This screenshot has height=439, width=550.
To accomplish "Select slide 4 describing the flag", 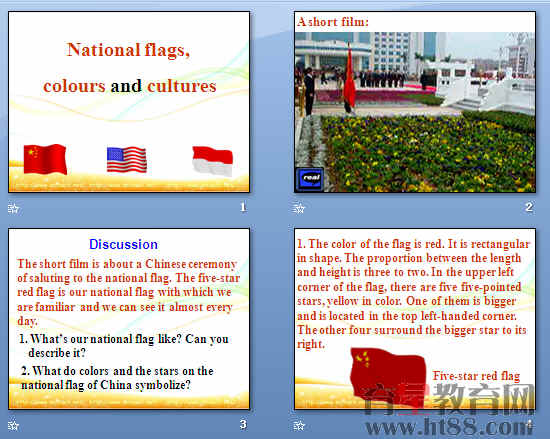I will [x=415, y=319].
